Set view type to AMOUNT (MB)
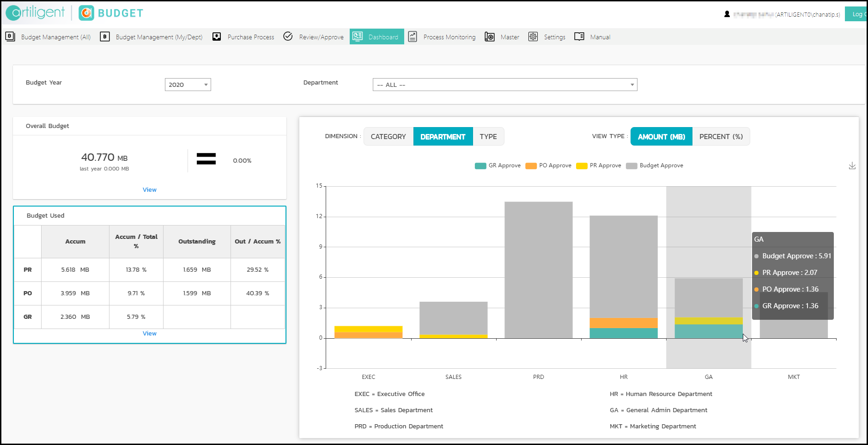 [x=662, y=136]
